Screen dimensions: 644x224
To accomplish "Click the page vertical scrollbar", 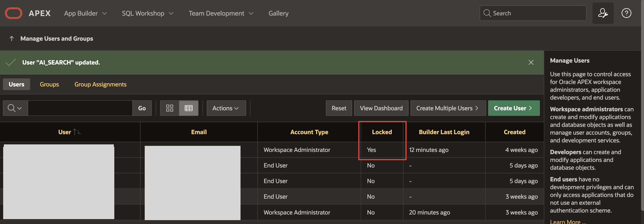I will [642, 105].
